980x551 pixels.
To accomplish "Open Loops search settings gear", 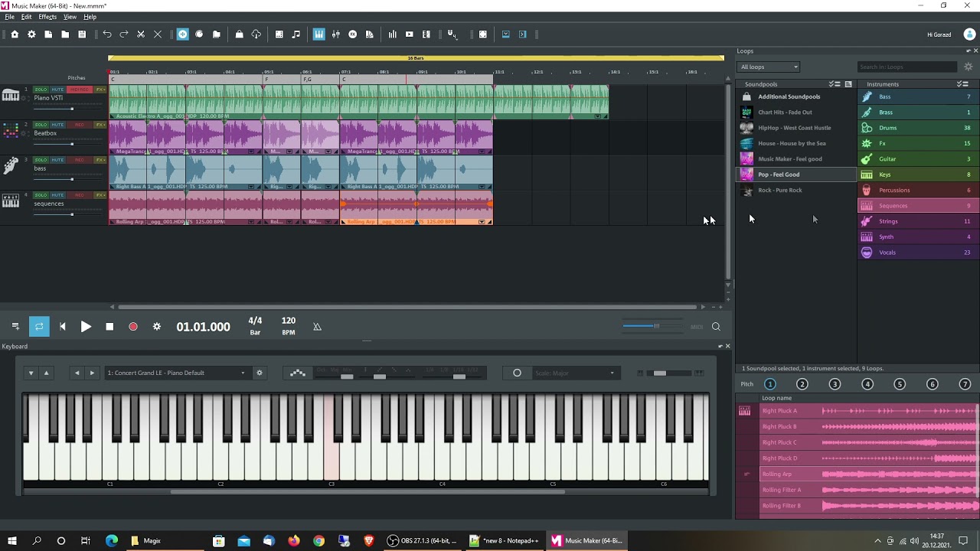I will pos(969,67).
